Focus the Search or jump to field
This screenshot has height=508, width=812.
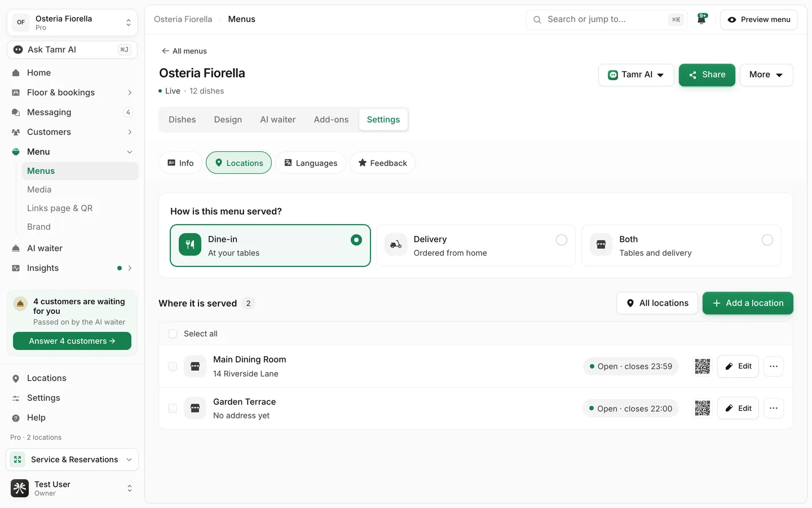(607, 19)
